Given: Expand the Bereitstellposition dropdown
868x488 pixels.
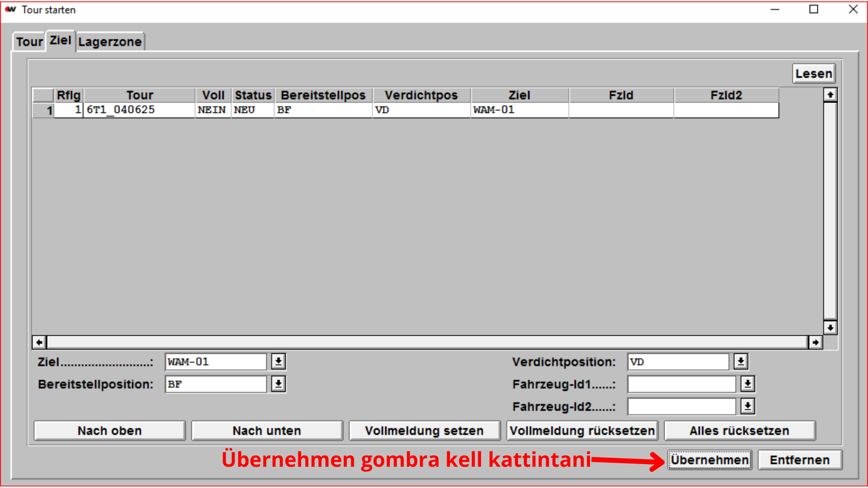Looking at the screenshot, I should click(x=278, y=384).
